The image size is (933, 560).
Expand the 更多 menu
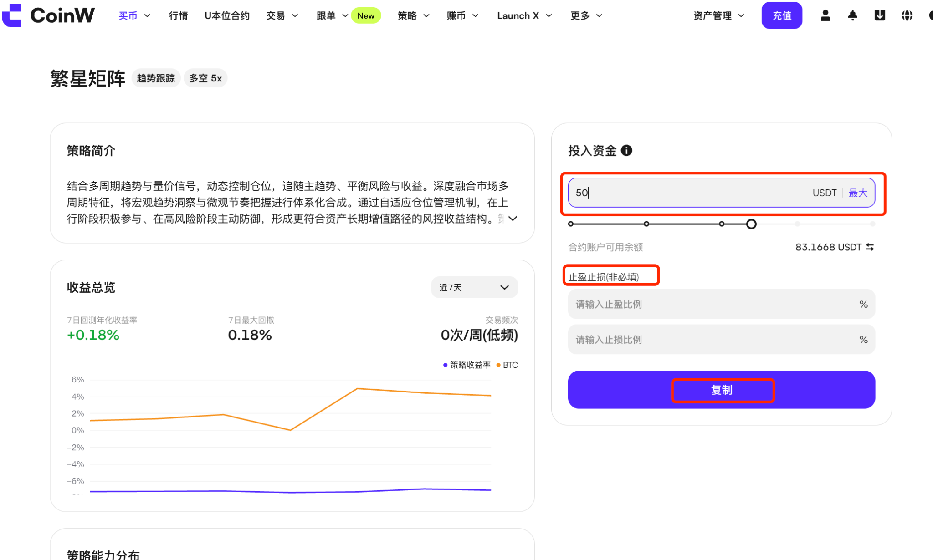click(586, 15)
